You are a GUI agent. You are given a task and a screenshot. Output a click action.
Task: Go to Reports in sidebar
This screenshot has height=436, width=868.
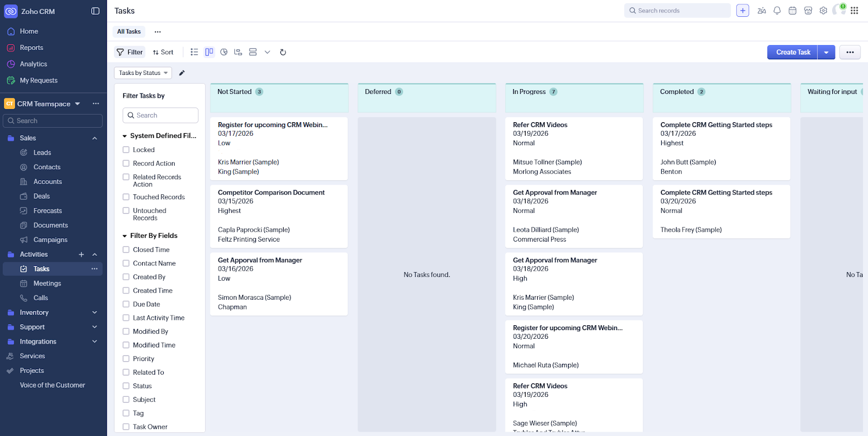31,48
